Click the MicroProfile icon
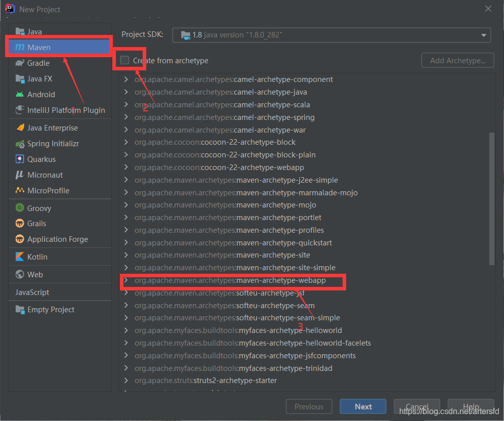Screen dimensions: 504x421 click(20, 190)
